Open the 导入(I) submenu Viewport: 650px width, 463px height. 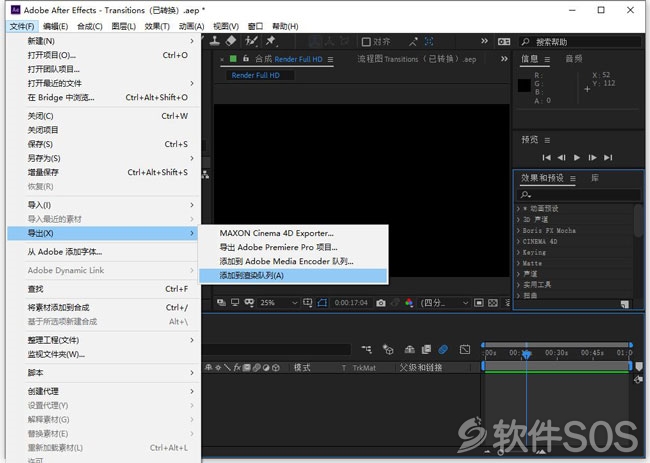[104, 205]
